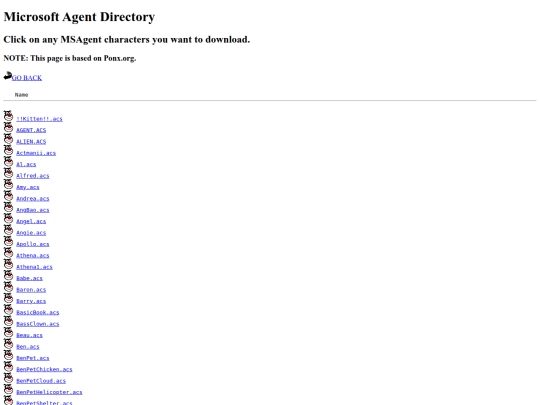Click the character icon beside Athena.acs
Viewport: 540px width, 405px height.
[x=8, y=252]
